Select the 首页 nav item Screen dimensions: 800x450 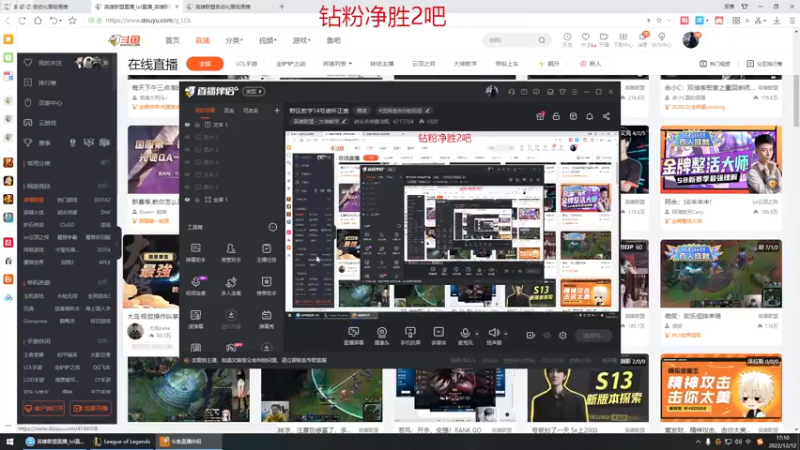(x=172, y=40)
